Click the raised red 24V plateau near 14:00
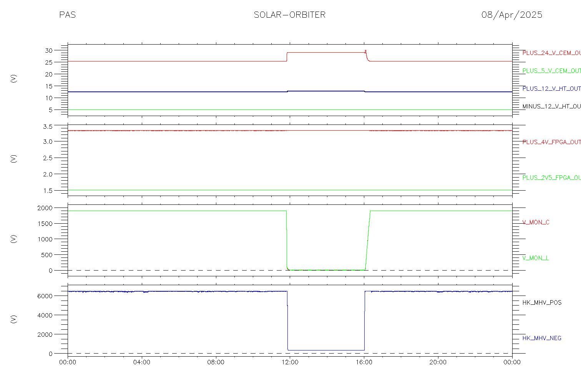This screenshot has height=392, width=581. (x=326, y=52)
